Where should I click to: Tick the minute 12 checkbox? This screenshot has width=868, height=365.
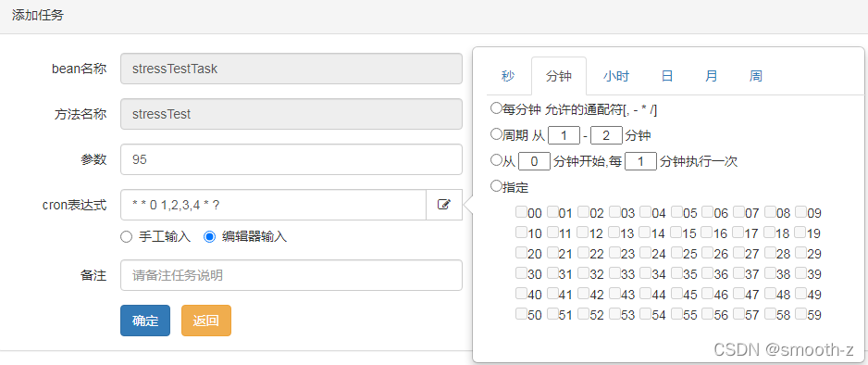click(x=584, y=233)
